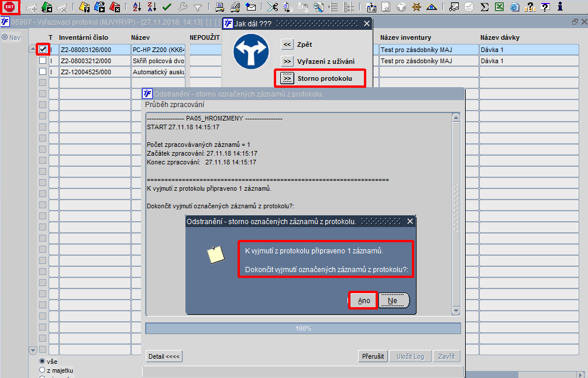Click the Sigma summation icon
588x378 pixels.
point(484,7)
